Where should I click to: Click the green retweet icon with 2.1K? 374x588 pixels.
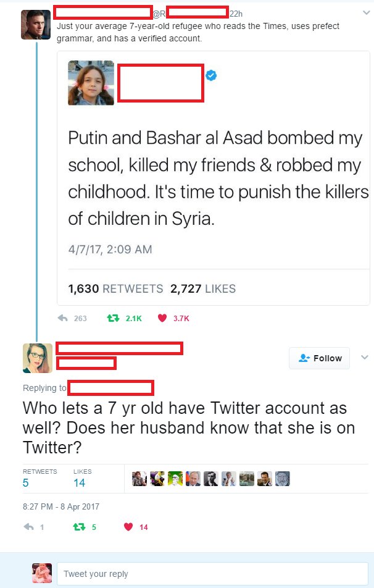pyautogui.click(x=112, y=318)
